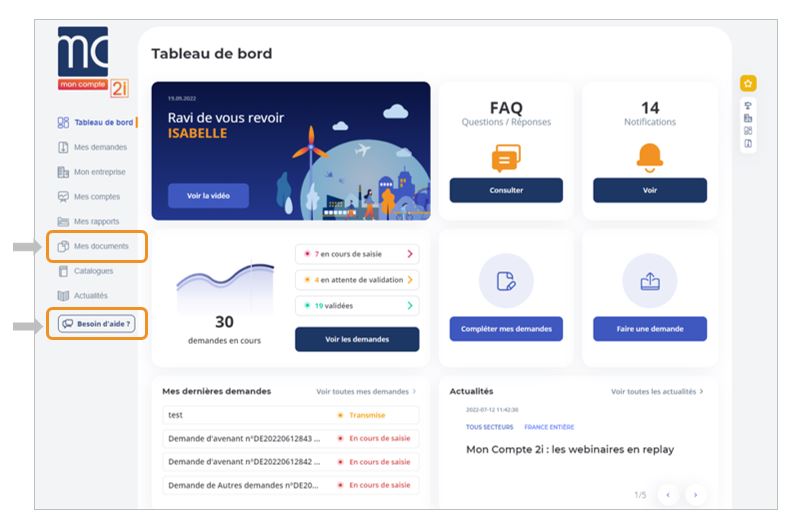Go to next news slide arrow

point(694,494)
